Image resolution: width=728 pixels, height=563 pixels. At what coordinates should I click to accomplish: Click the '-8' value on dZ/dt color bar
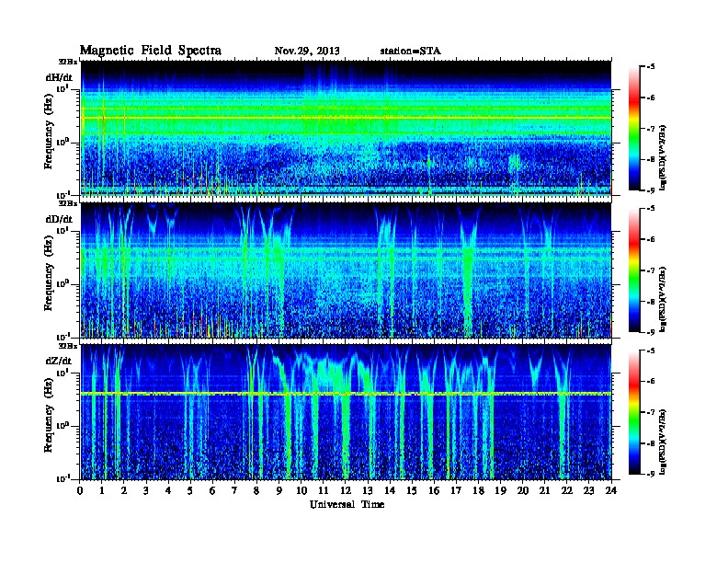[x=651, y=443]
